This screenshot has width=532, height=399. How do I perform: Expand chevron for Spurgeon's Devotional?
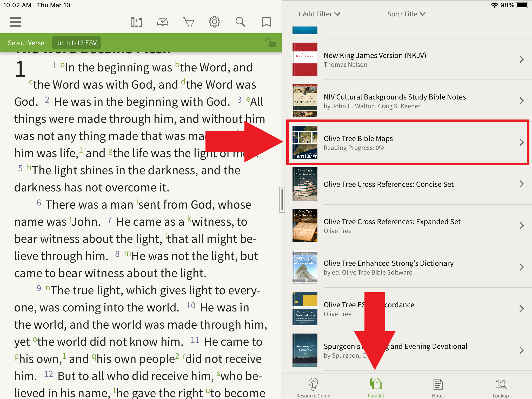(522, 350)
